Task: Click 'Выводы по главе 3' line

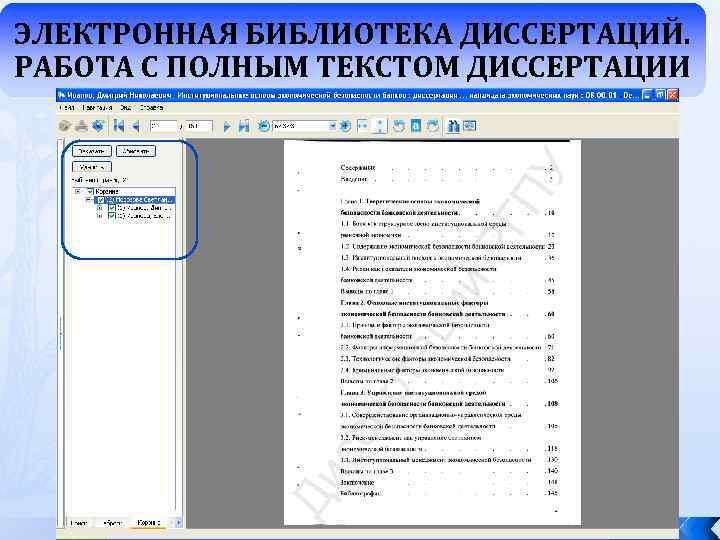Action: (x=367, y=471)
